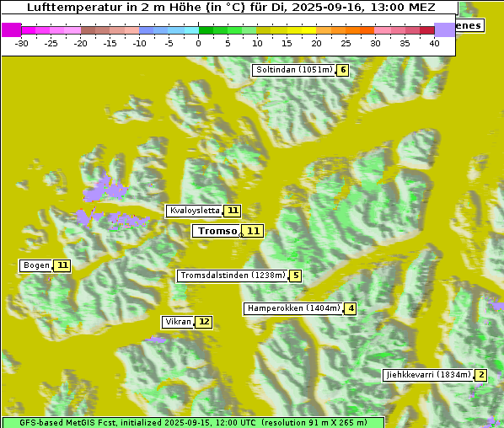The height and width of the screenshot is (428, 504).
Task: Select the Soltindan (1051m) label
Action: [293, 70]
